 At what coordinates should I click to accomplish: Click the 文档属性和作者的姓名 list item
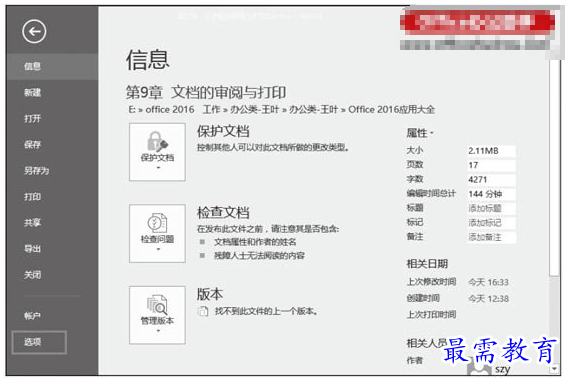tap(255, 242)
